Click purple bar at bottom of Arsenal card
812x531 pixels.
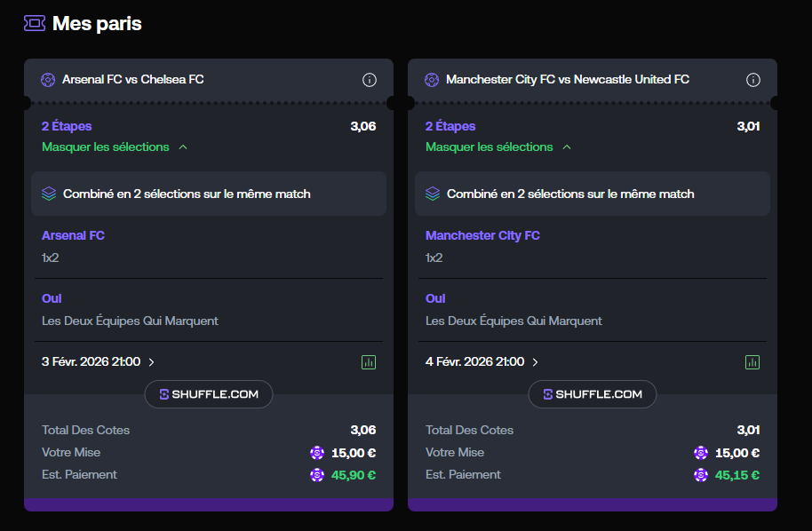point(209,504)
